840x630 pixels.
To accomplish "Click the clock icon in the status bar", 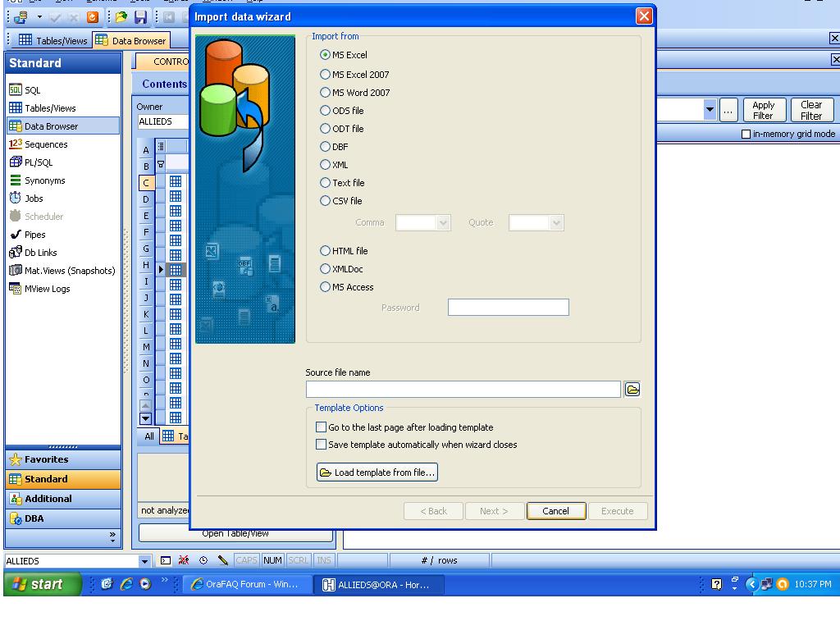I will pos(203,561).
